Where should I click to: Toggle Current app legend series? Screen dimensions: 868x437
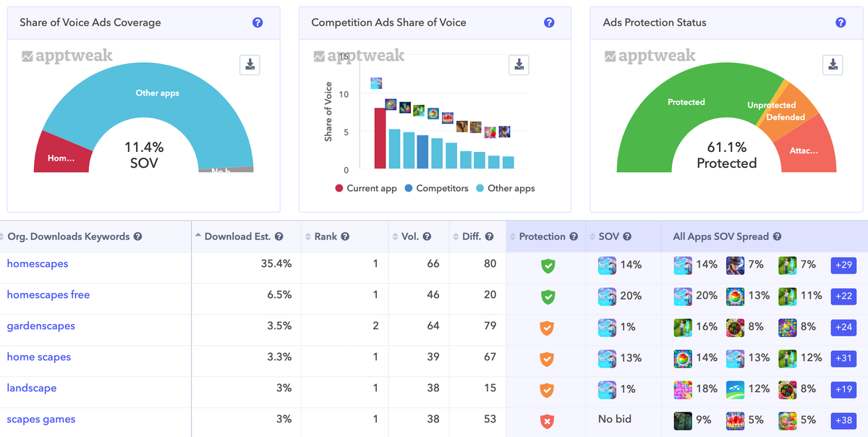(366, 188)
